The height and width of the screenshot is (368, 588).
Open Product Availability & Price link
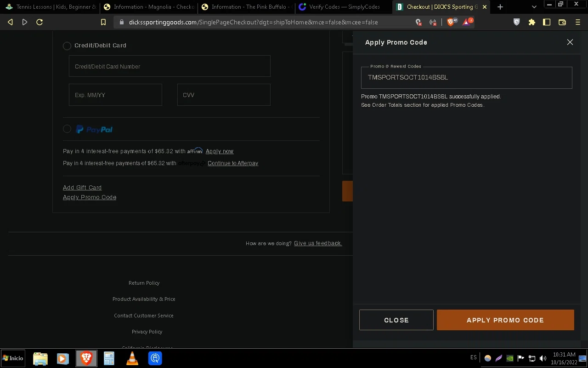pyautogui.click(x=144, y=299)
